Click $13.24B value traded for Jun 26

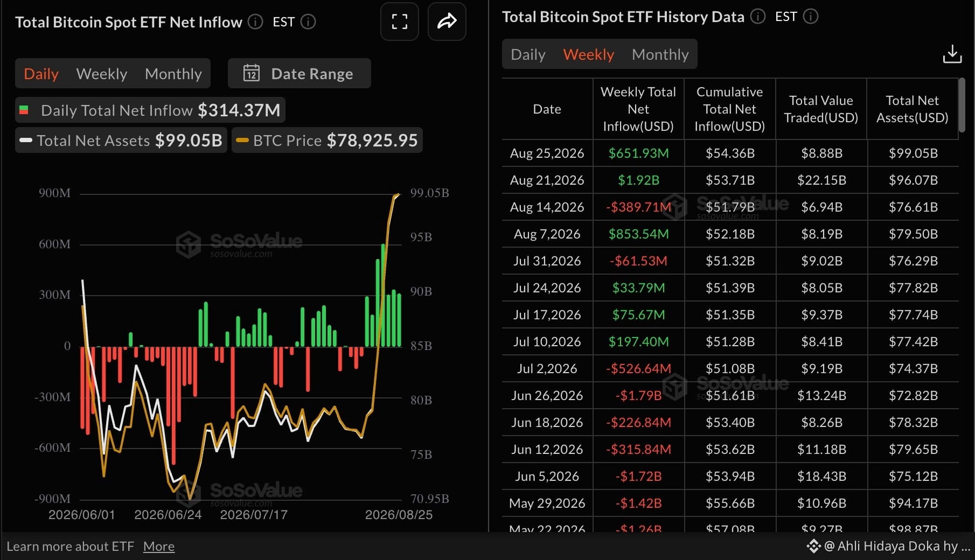821,395
